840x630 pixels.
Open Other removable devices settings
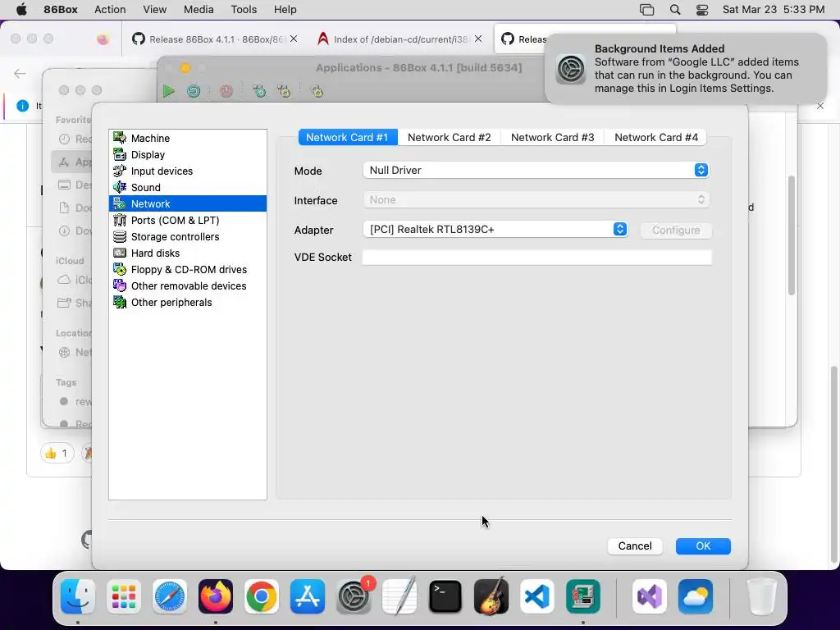tap(188, 286)
